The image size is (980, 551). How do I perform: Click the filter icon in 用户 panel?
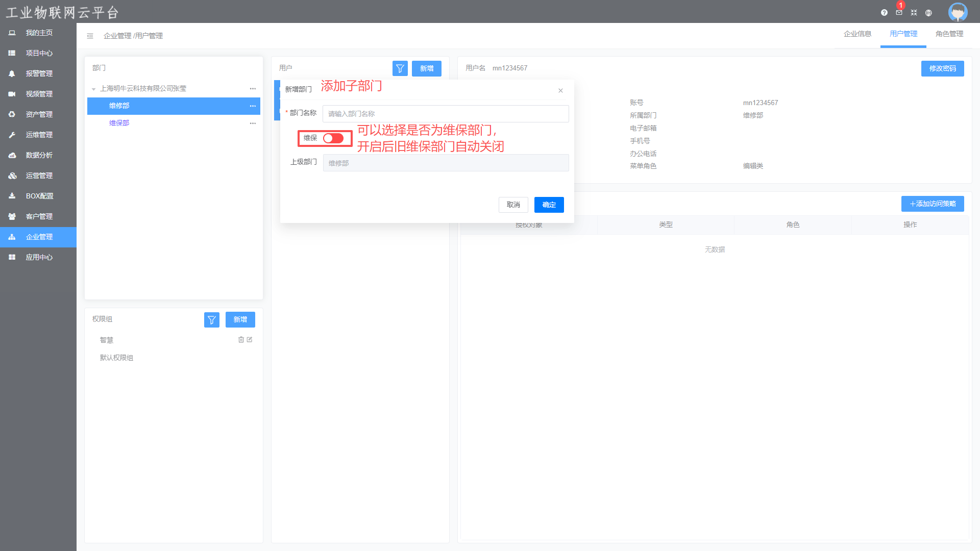click(400, 68)
